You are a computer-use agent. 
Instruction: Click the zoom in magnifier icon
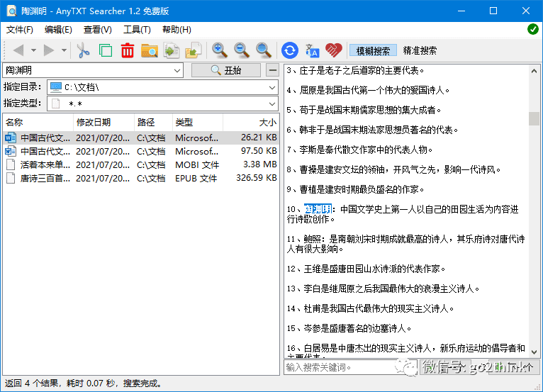[x=220, y=50]
